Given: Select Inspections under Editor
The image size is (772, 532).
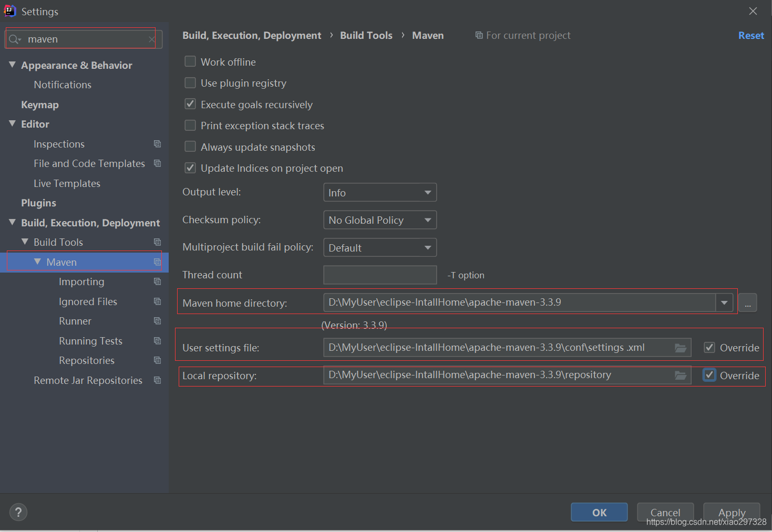Looking at the screenshot, I should tap(59, 144).
